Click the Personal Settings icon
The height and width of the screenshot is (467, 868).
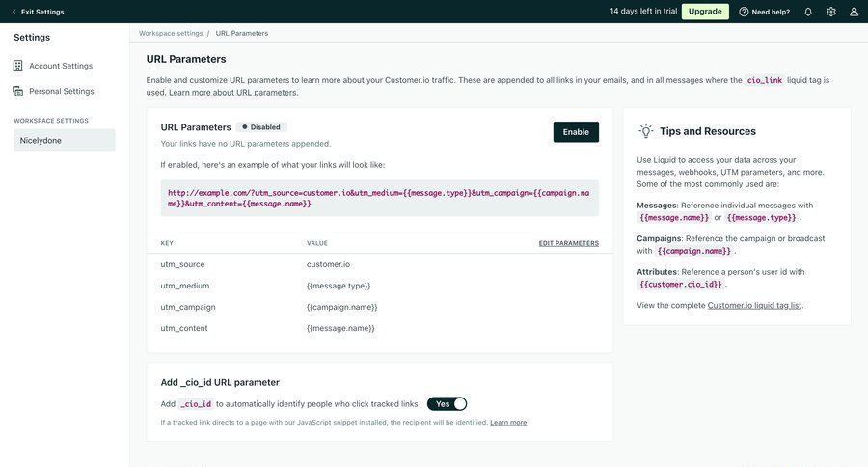17,91
